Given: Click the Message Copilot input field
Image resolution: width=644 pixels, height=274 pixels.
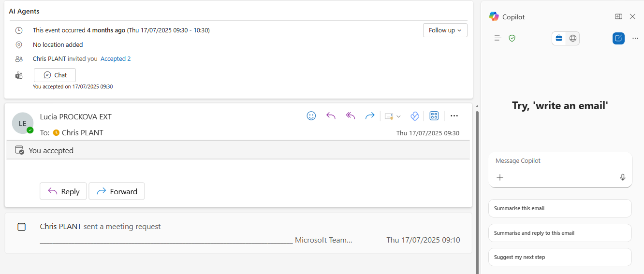Looking at the screenshot, I should tap(560, 161).
